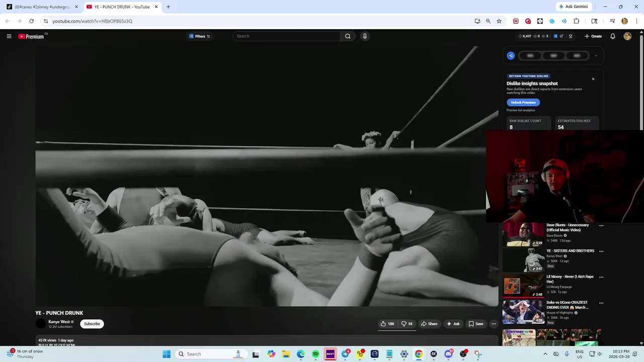Open options menu for Duke vs UConn video
Screen dimensions: 644x362
coord(601,303)
